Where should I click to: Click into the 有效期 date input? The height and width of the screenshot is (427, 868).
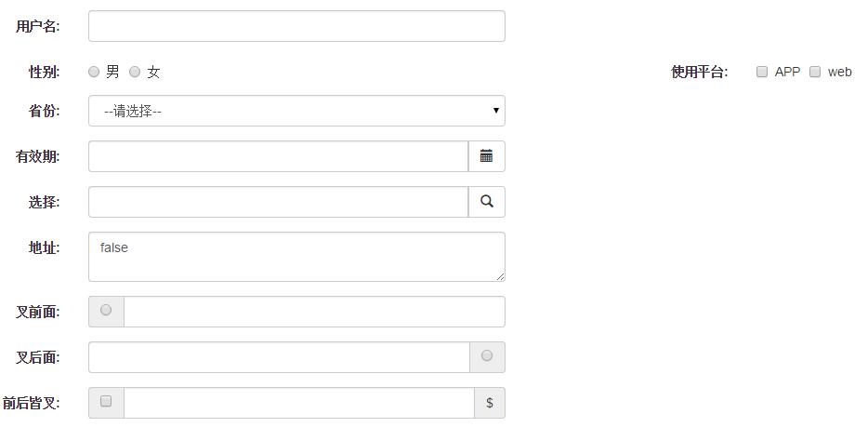[x=279, y=156]
